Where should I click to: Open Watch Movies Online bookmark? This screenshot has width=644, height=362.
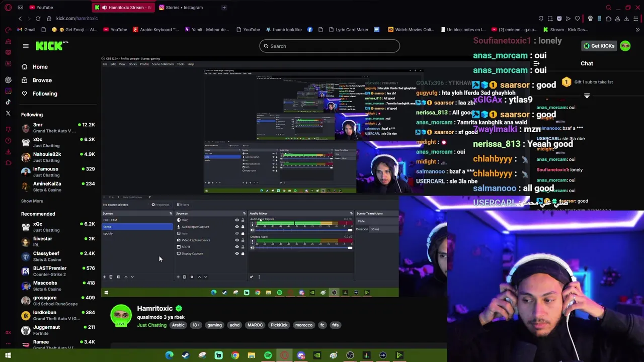click(411, 30)
